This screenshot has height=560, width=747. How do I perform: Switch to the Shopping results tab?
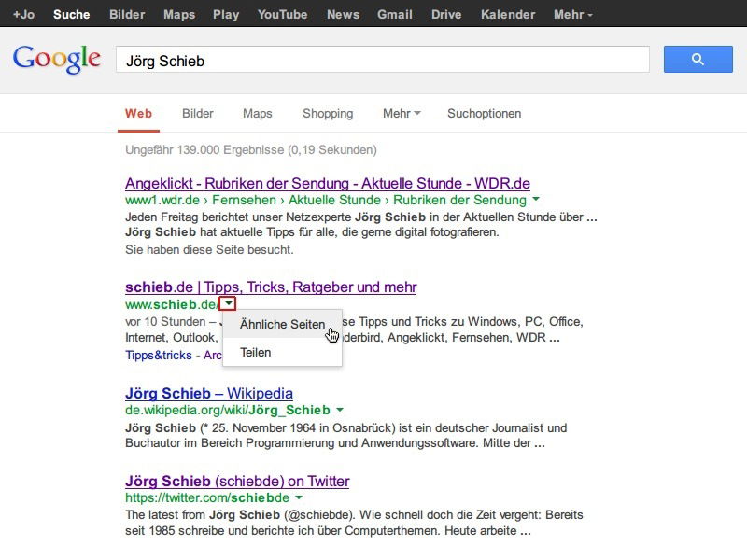pos(328,113)
